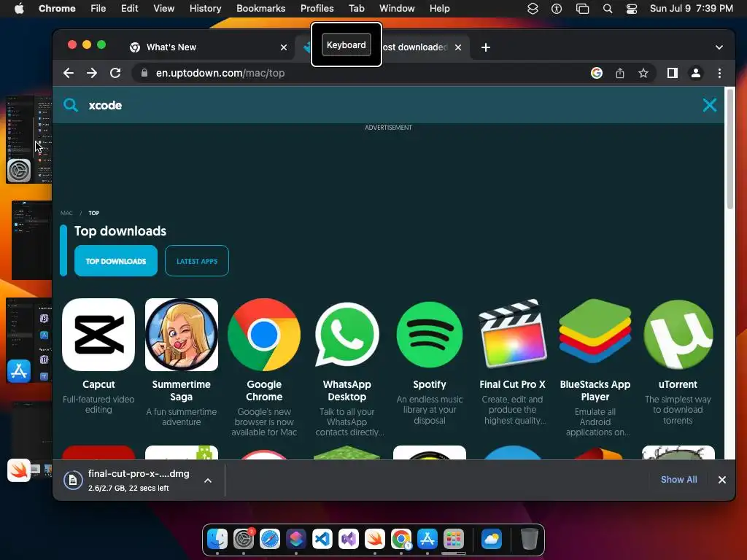This screenshot has width=747, height=560.
Task: Select the LATEST APPS button
Action: coord(197,261)
